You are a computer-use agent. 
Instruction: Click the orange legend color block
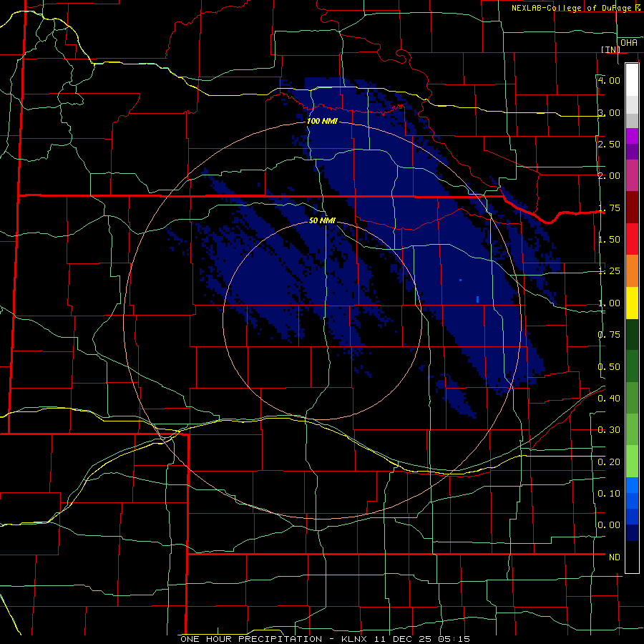(x=632, y=271)
